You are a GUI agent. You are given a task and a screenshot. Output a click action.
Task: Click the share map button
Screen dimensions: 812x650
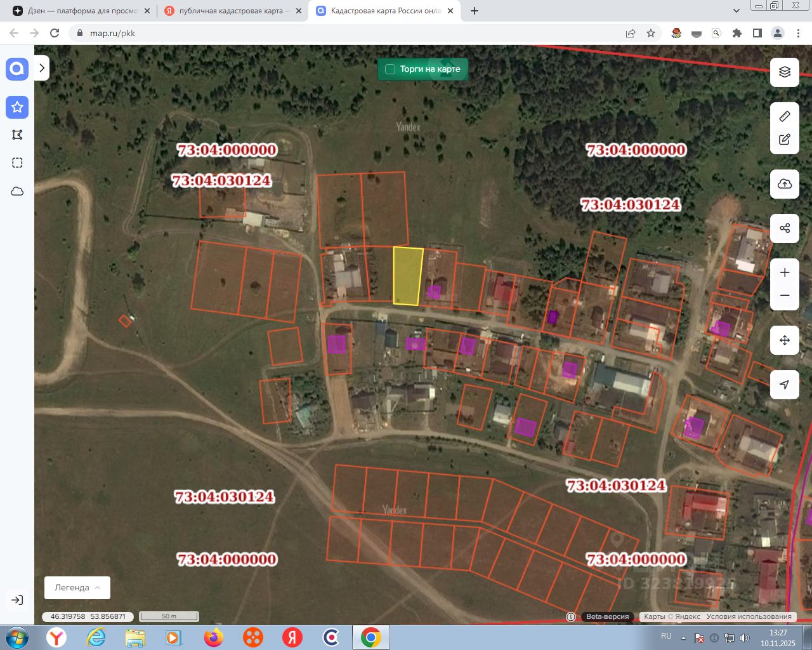click(785, 229)
